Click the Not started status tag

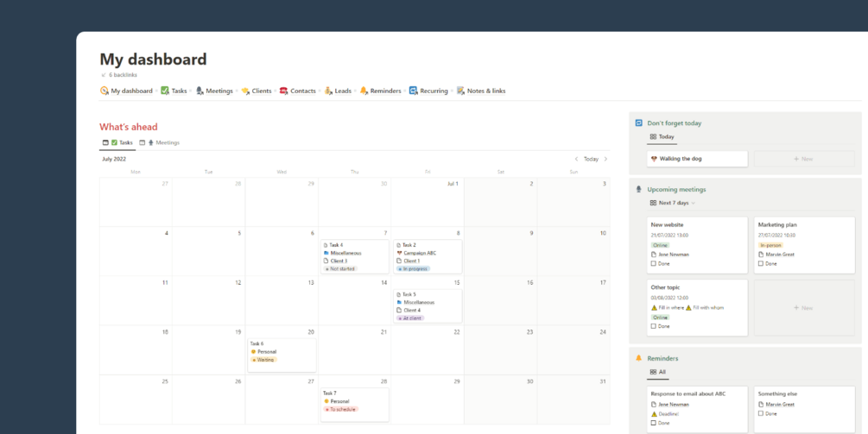(340, 268)
